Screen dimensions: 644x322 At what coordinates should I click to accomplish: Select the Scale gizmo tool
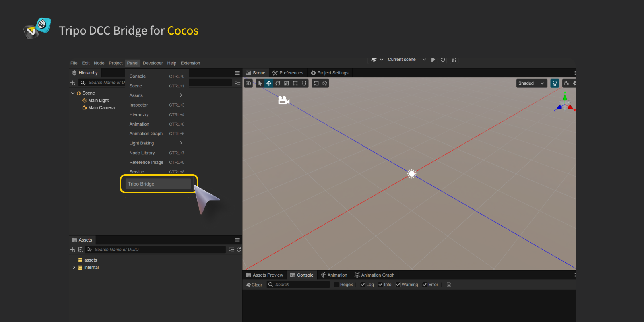[x=287, y=83]
